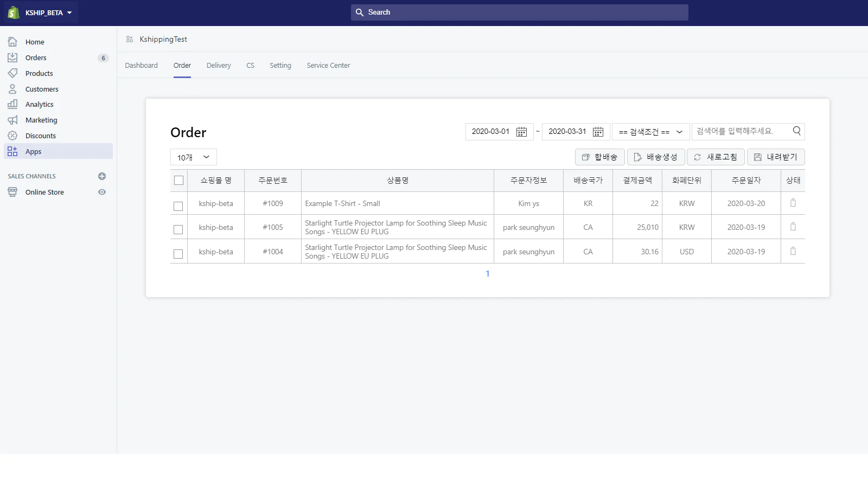The width and height of the screenshot is (868, 488).
Task: Click the search magnifier icon in order filter
Action: coord(796,131)
